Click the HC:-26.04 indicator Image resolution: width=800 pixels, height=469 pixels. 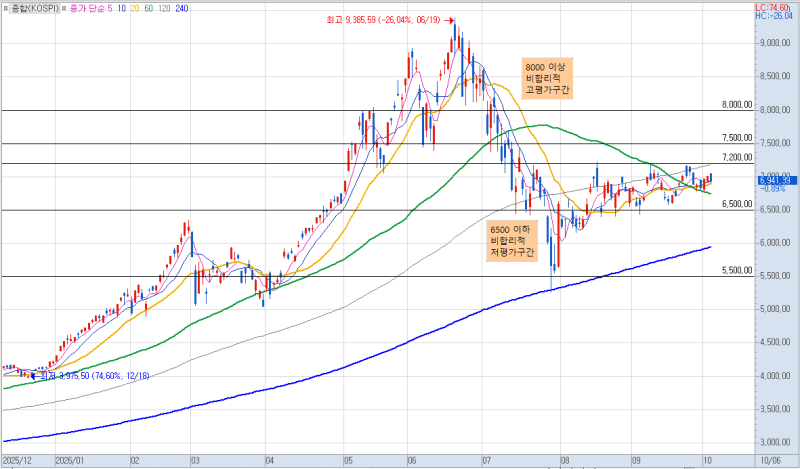[774, 16]
